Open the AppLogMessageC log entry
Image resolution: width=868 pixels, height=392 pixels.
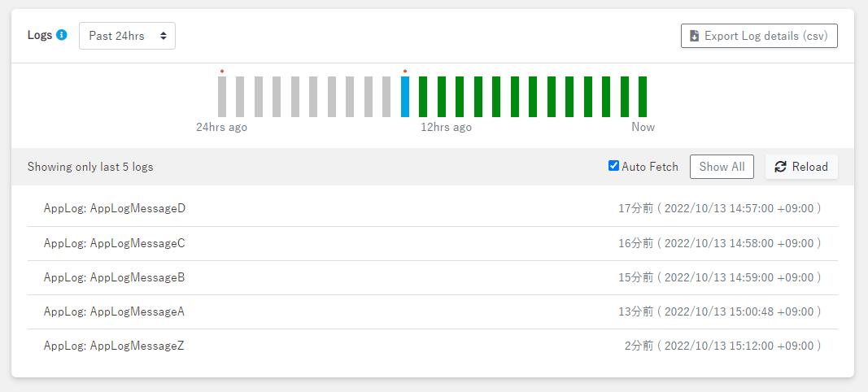[115, 242]
